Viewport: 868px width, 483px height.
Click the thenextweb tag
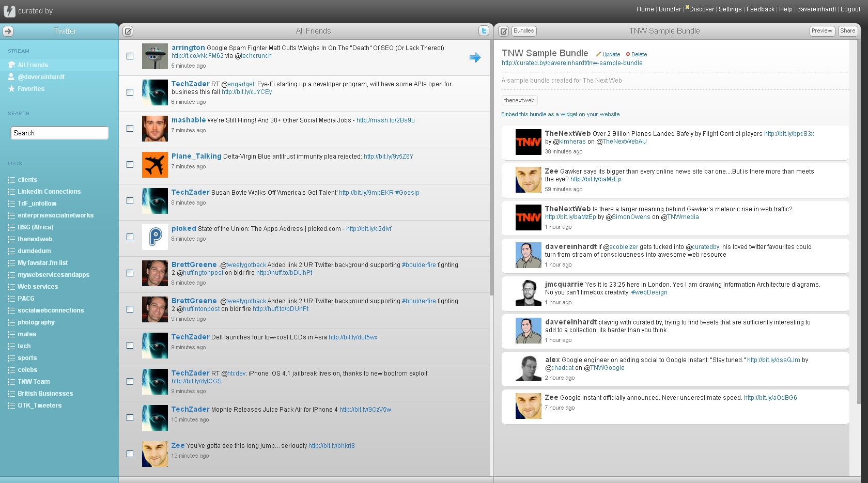click(519, 100)
